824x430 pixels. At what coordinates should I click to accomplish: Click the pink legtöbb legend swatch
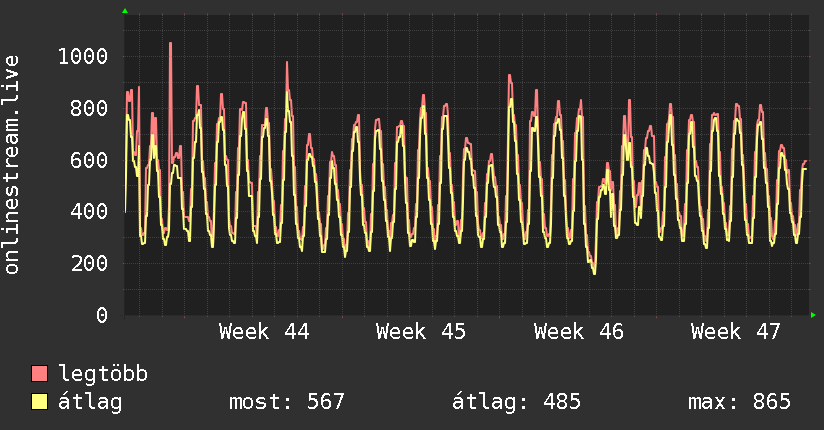39,373
